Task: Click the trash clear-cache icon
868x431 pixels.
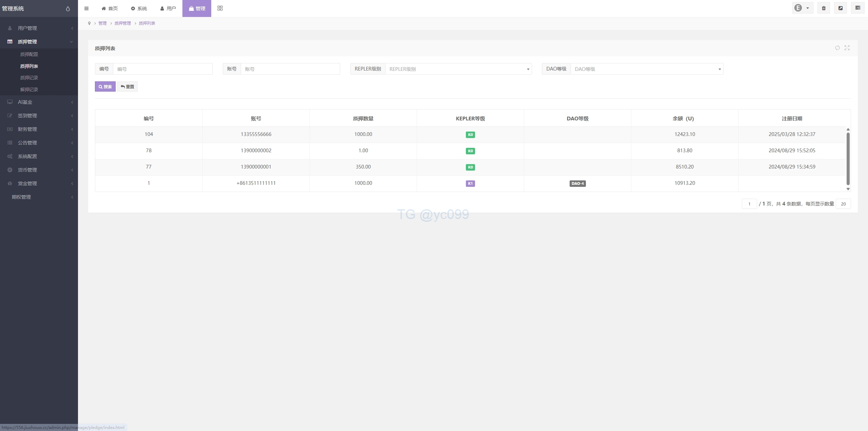Action: tap(824, 8)
